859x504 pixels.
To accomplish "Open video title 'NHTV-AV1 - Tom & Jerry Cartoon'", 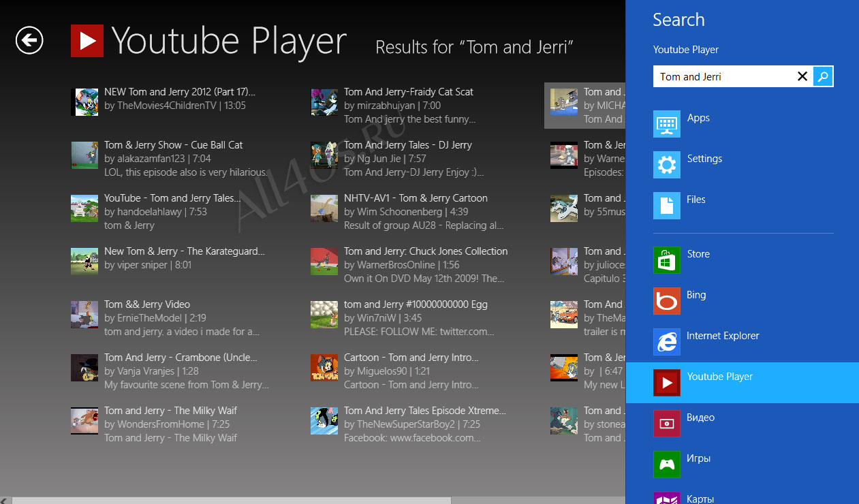I will (x=416, y=198).
